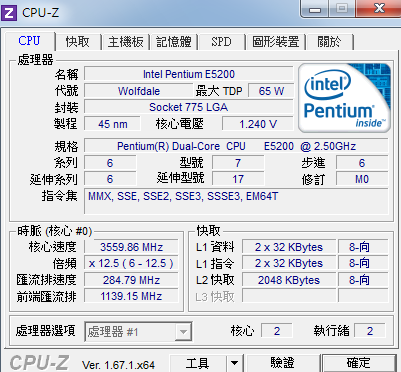Open the 快取 cache tab
Viewport: 401px width, 372px height.
click(x=78, y=42)
